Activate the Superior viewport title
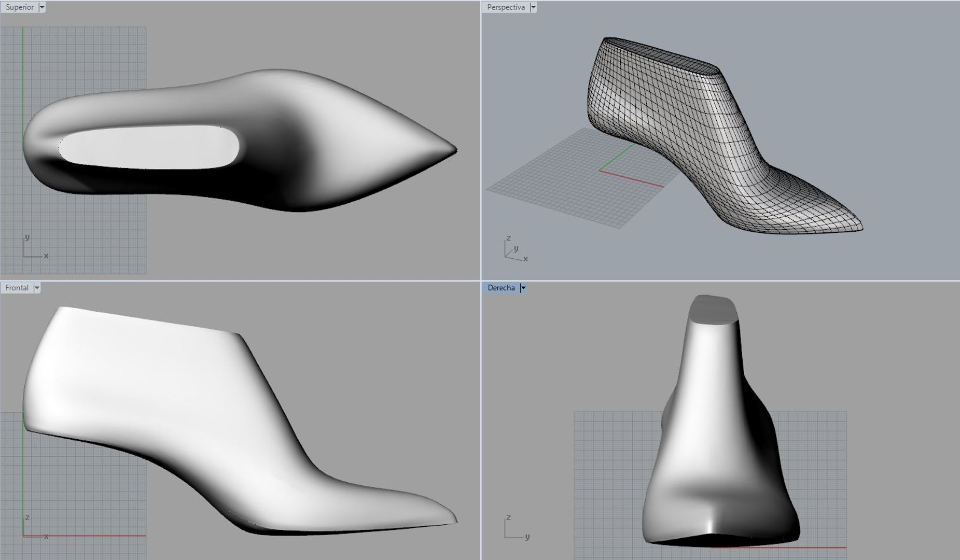Viewport: 960px width, 560px height. click(20, 7)
